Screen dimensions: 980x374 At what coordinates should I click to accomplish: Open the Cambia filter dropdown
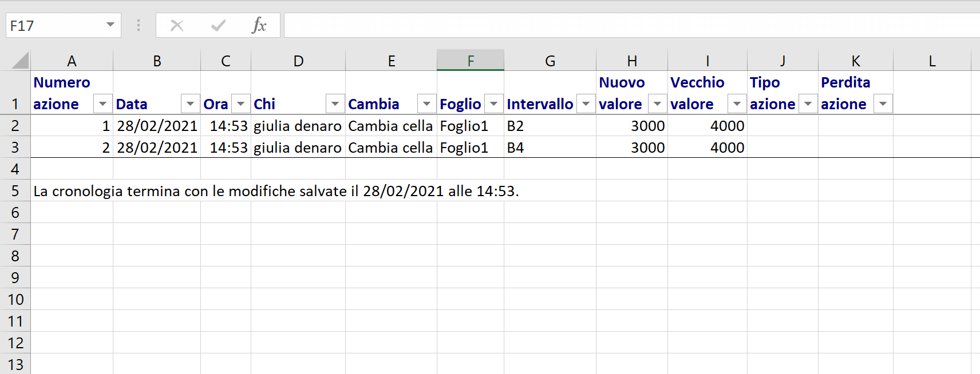(426, 104)
